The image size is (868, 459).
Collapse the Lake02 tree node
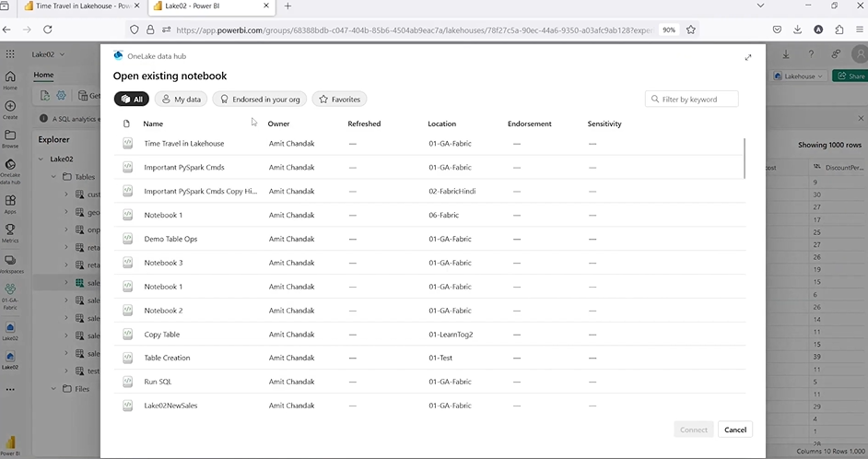[41, 159]
